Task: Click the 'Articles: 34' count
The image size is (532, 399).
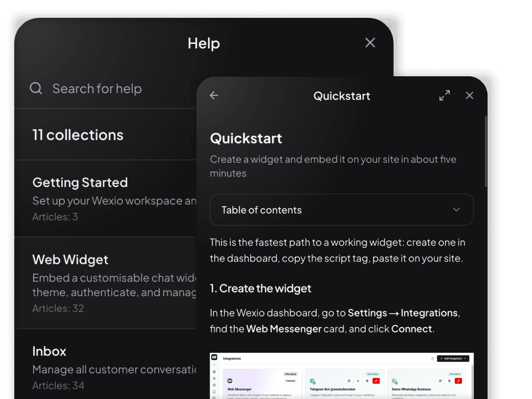Action: tap(59, 385)
